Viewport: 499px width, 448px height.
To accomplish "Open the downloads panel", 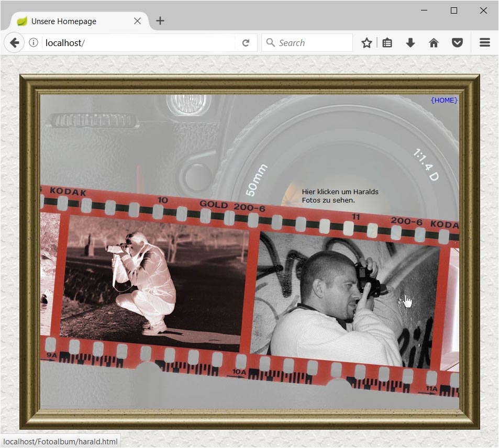I will [x=411, y=43].
